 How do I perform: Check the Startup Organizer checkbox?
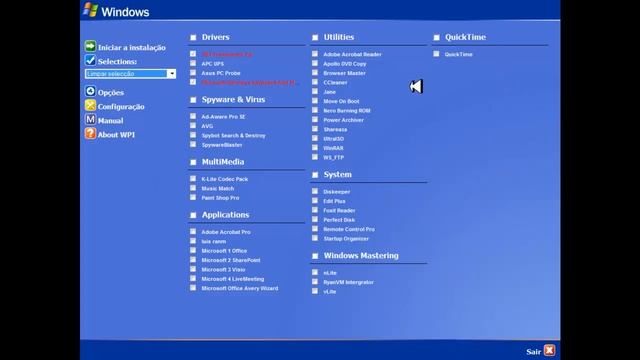point(315,238)
